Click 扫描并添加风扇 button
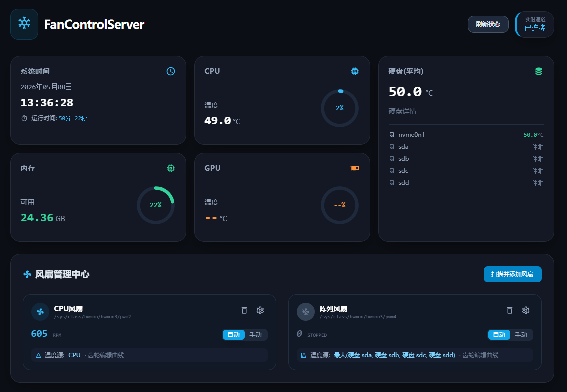567x392 pixels. pos(513,274)
